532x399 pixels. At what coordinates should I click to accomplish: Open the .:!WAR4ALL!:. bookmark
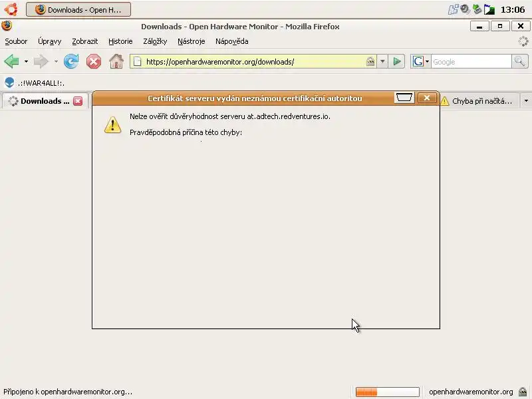[35, 83]
